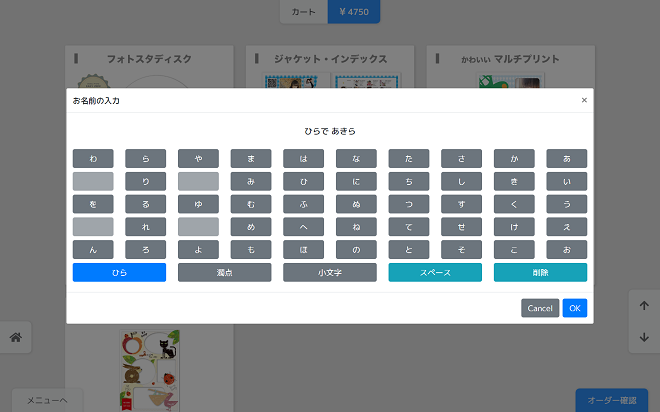
Task: Close the name input dialog with X
Action: pos(584,100)
